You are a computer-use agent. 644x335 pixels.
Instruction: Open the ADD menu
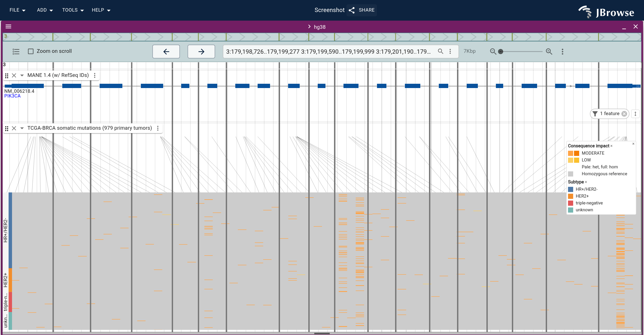pos(45,10)
